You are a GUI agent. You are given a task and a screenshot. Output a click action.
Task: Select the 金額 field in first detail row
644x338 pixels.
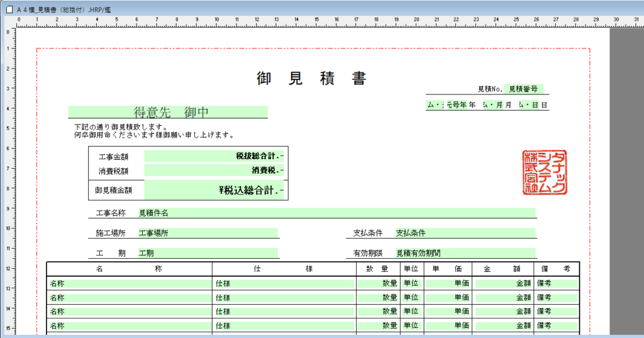503,283
